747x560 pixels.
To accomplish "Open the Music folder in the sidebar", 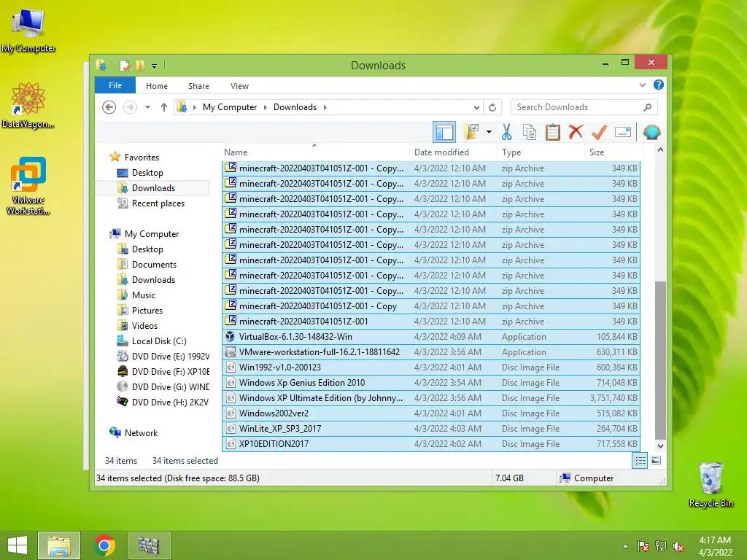I will (x=144, y=295).
